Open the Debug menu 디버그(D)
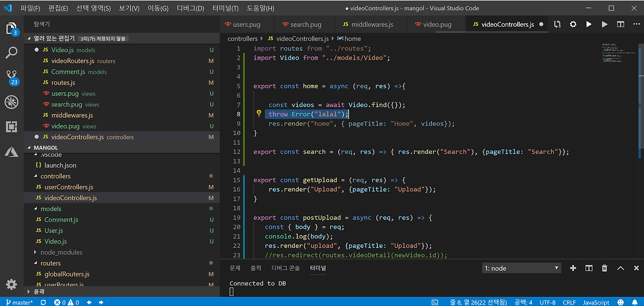644x306 pixels. [191, 8]
